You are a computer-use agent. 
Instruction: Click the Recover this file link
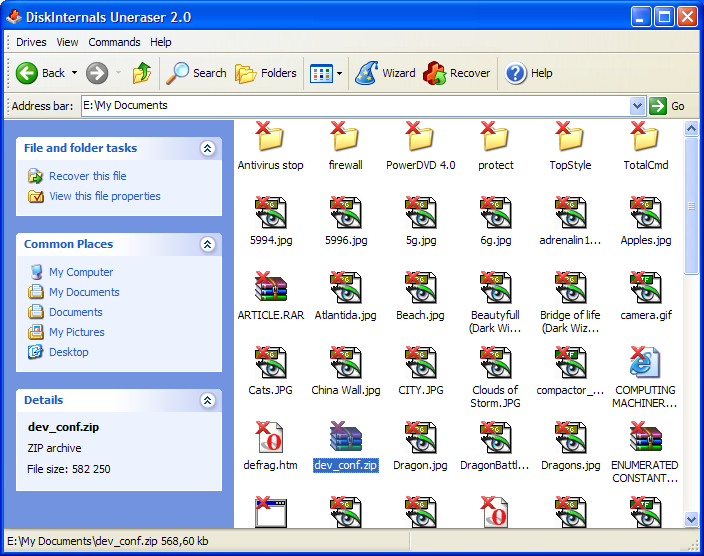88,176
